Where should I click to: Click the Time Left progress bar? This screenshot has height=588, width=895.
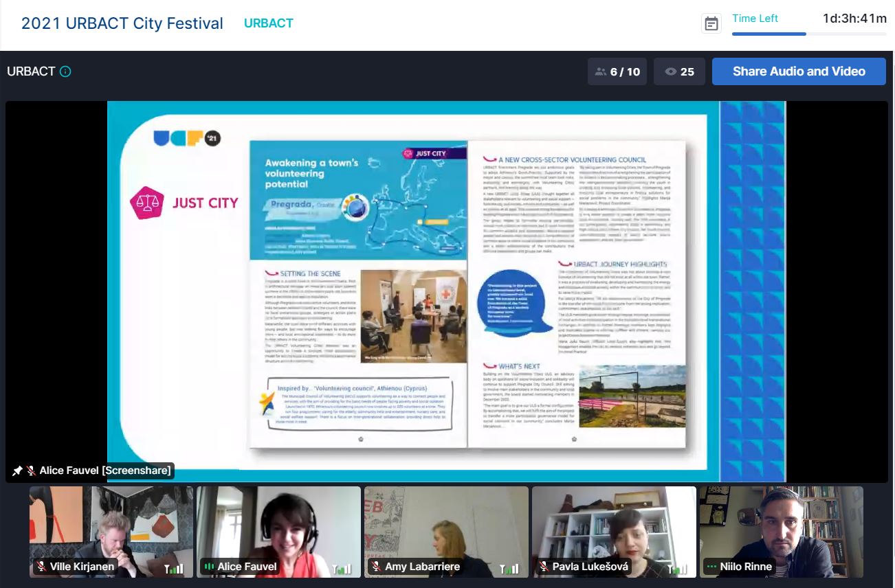[x=809, y=34]
